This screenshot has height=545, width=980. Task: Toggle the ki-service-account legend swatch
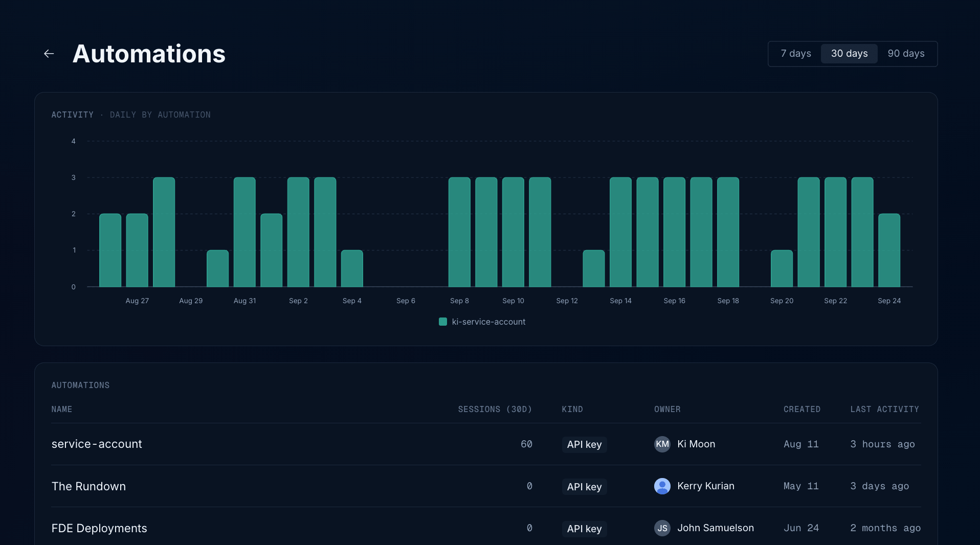pos(443,322)
